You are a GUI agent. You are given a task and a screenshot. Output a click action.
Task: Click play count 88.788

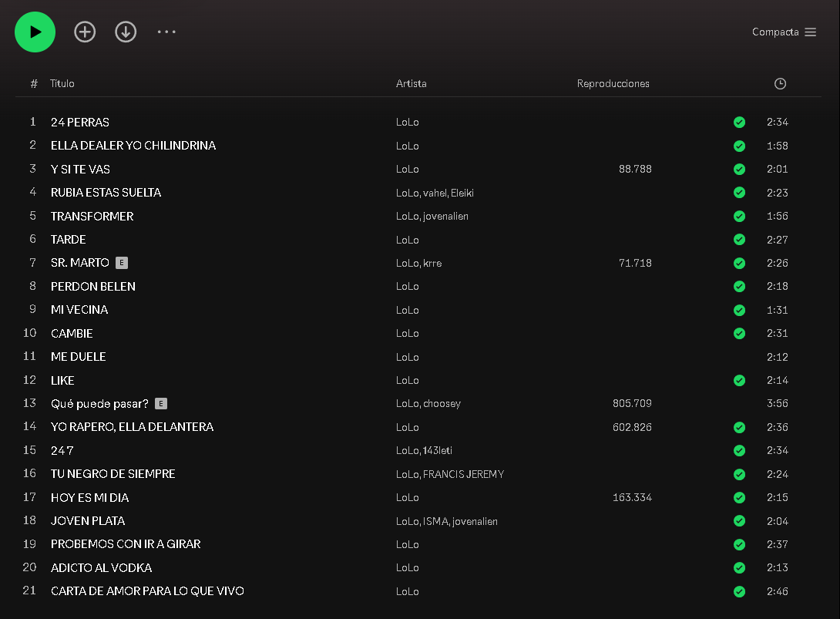635,170
